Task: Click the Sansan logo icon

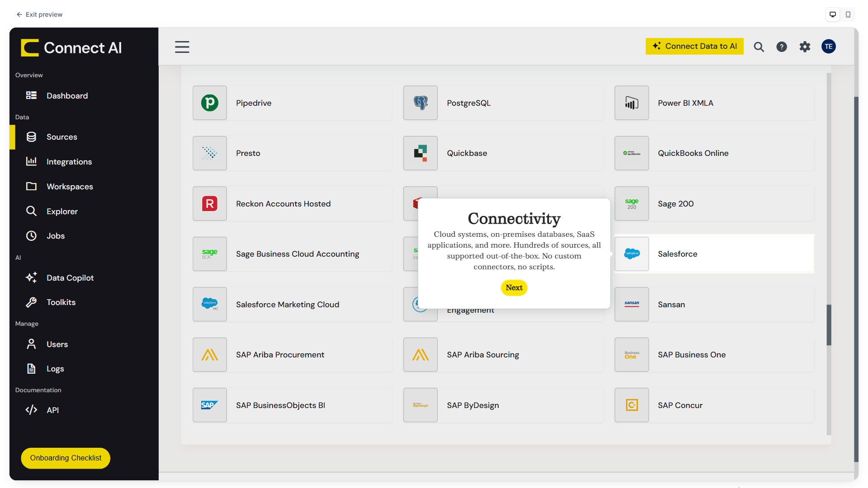Action: tap(632, 305)
